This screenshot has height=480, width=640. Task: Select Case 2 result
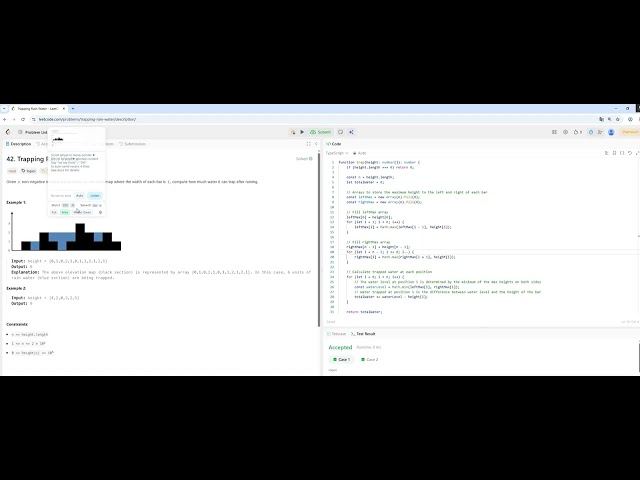369,360
